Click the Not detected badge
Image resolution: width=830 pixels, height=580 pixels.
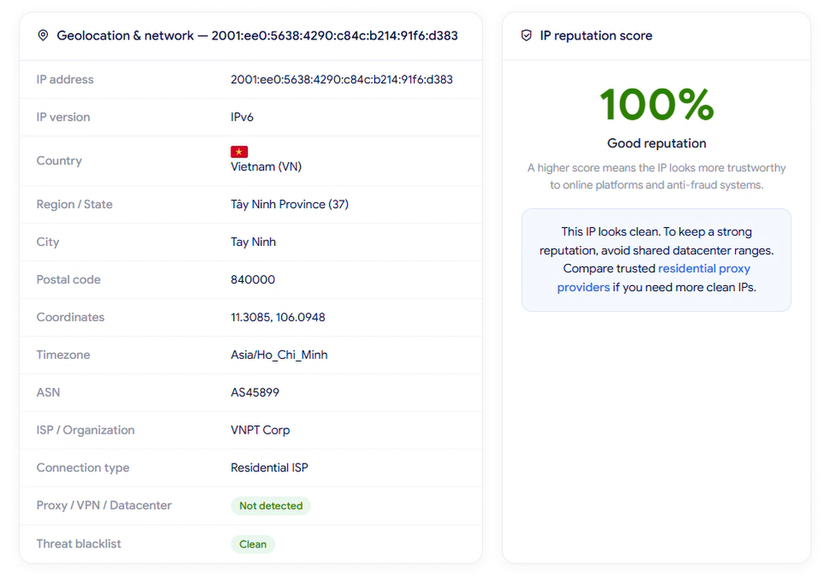pos(270,506)
